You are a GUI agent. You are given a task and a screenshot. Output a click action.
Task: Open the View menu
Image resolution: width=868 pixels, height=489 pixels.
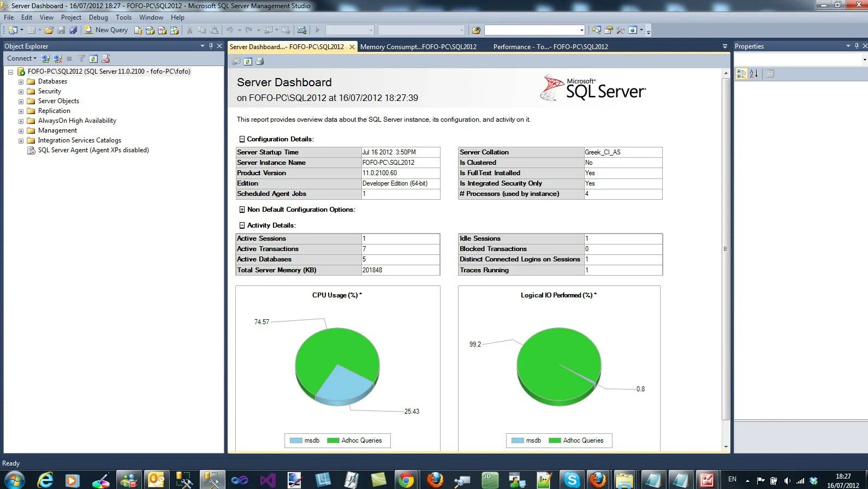[46, 17]
